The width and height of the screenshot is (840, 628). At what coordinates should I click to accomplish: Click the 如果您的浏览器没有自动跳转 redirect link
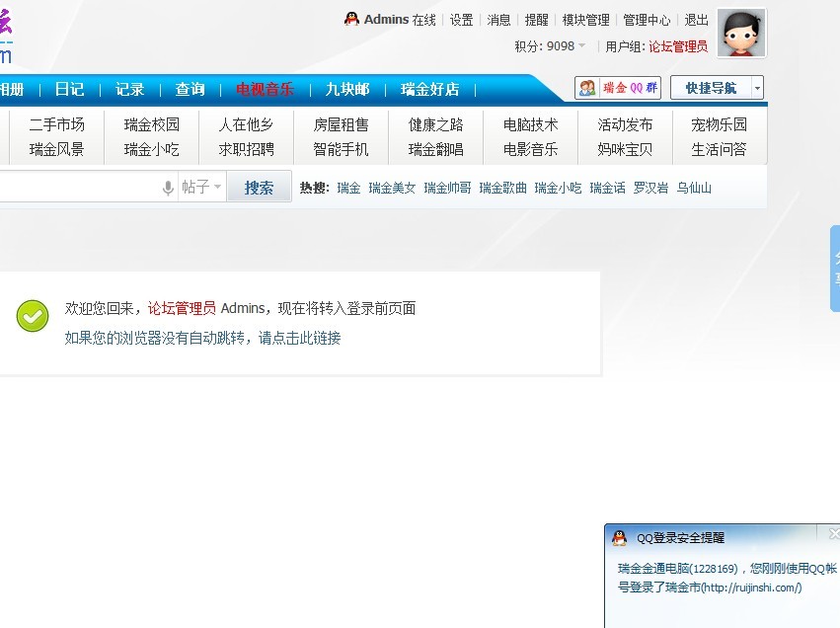202,338
